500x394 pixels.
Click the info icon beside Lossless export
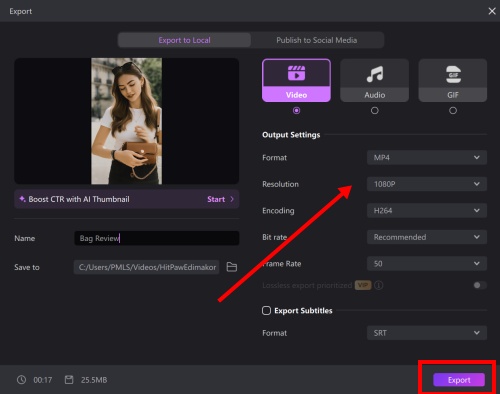379,285
